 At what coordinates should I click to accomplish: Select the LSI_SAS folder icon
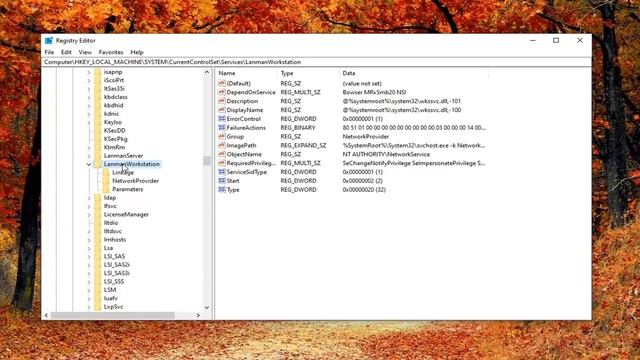(x=98, y=256)
